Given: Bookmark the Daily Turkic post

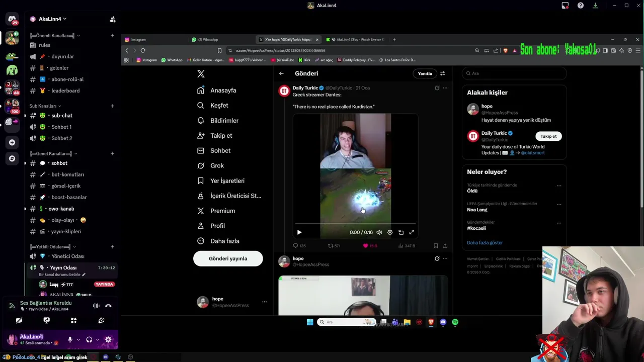Looking at the screenshot, I should click(436, 246).
